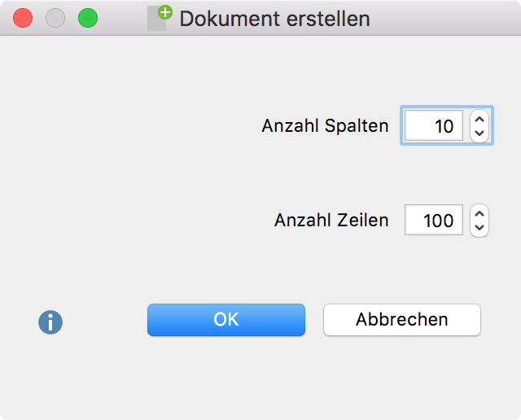Close the dialog with red button
This screenshot has width=521, height=420.
[x=23, y=18]
